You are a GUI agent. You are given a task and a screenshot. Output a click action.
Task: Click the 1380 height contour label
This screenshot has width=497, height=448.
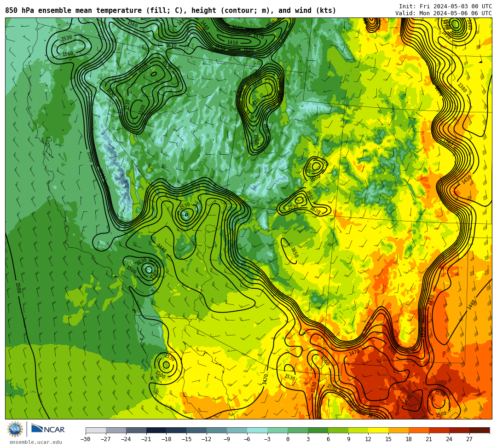[462, 87]
